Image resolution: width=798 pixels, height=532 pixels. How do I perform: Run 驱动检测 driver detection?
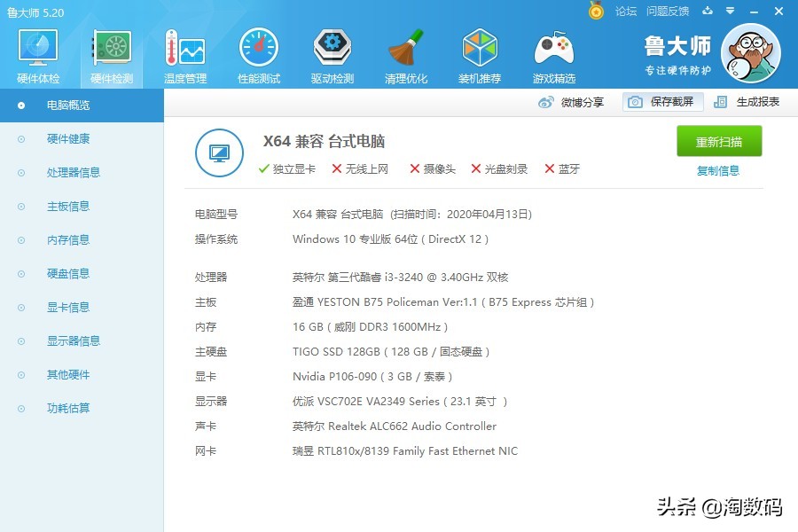tap(332, 53)
